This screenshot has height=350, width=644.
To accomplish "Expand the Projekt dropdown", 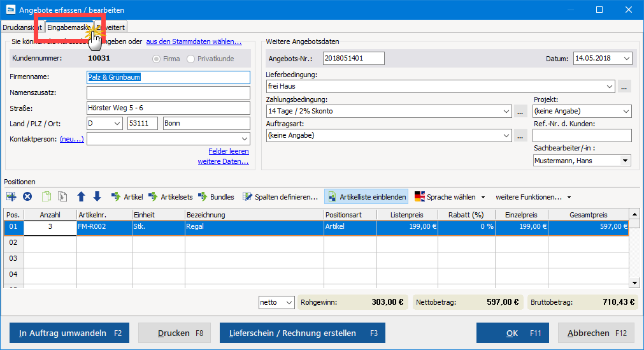I will 626,111.
